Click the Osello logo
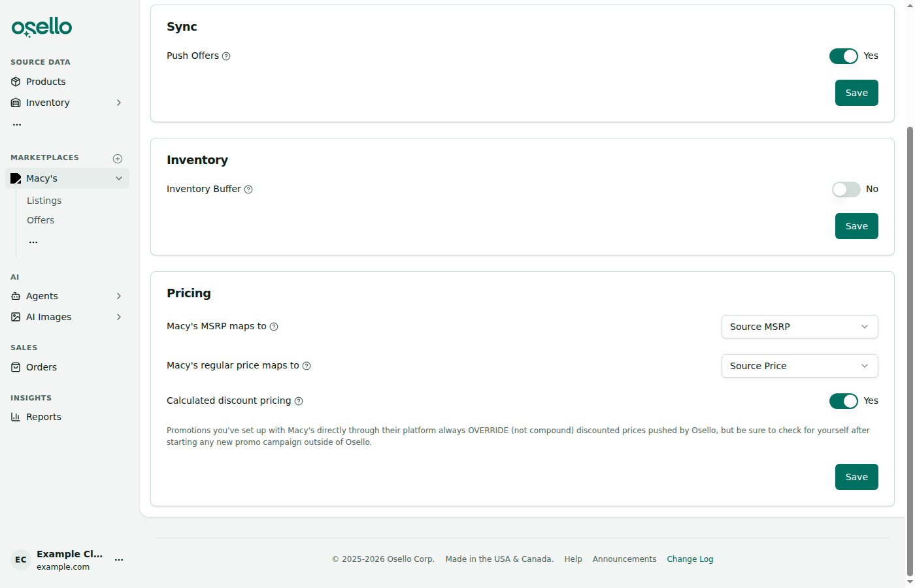915x588 pixels. (x=42, y=27)
